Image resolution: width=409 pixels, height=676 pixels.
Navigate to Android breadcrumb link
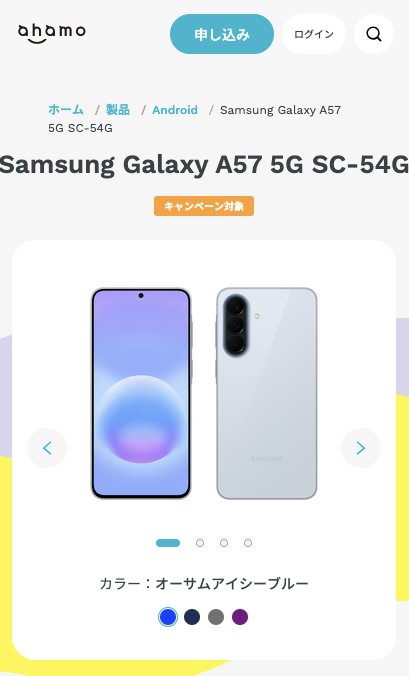(175, 110)
